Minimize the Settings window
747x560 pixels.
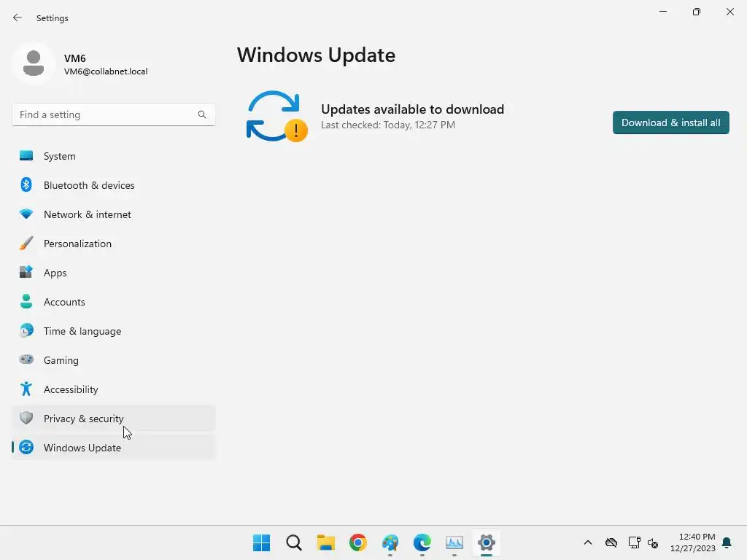662,12
